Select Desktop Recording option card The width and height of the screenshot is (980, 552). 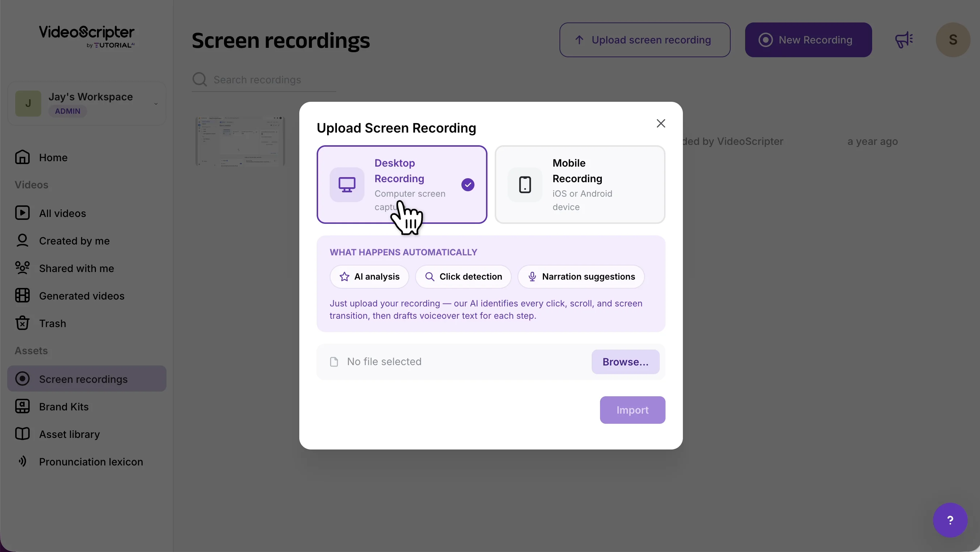click(402, 184)
